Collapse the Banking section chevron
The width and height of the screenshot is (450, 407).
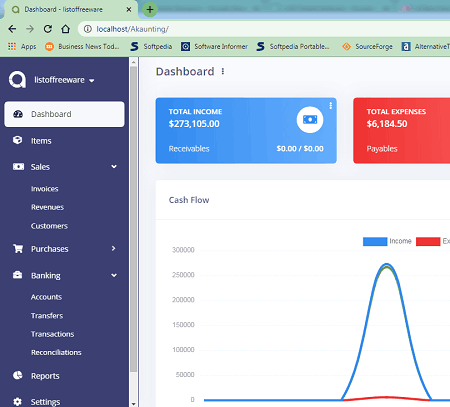(x=114, y=275)
